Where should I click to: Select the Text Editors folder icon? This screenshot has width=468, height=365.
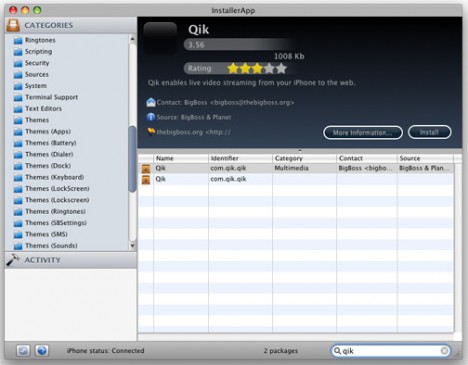click(18, 109)
